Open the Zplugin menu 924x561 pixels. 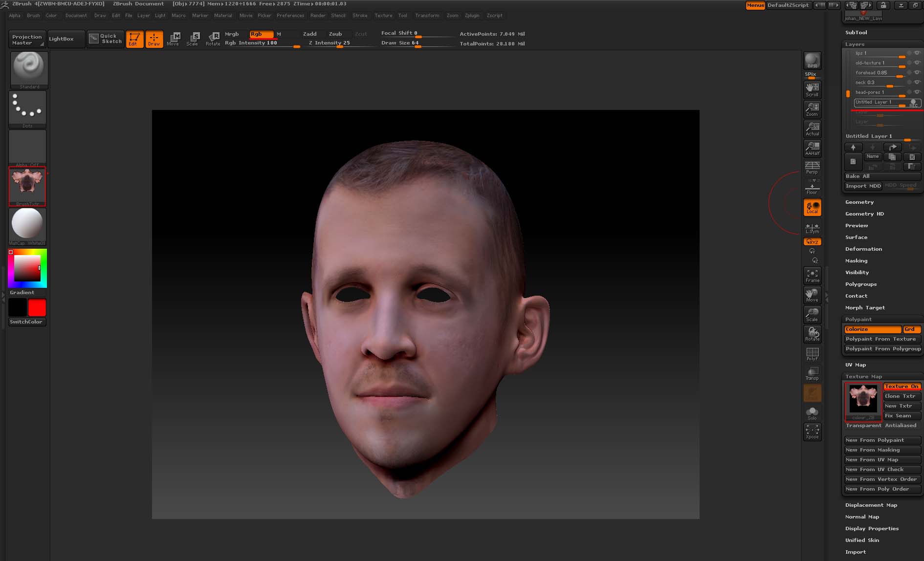[472, 16]
